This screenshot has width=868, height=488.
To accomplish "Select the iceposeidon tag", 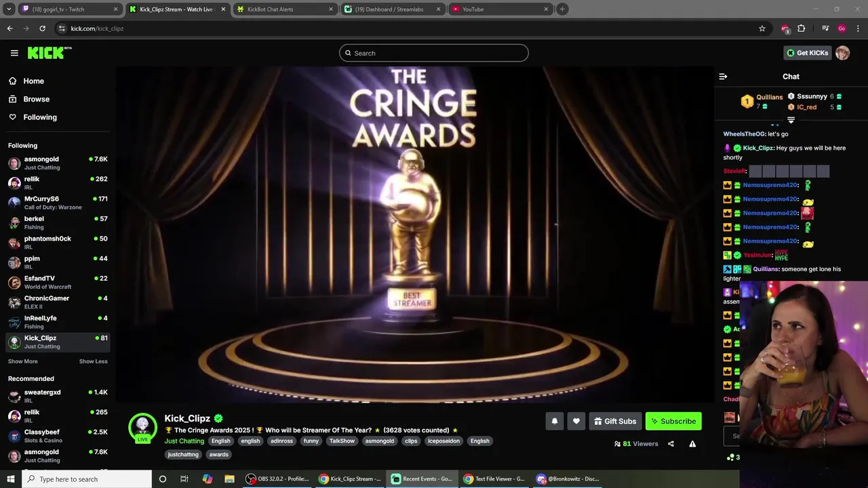I will (443, 441).
